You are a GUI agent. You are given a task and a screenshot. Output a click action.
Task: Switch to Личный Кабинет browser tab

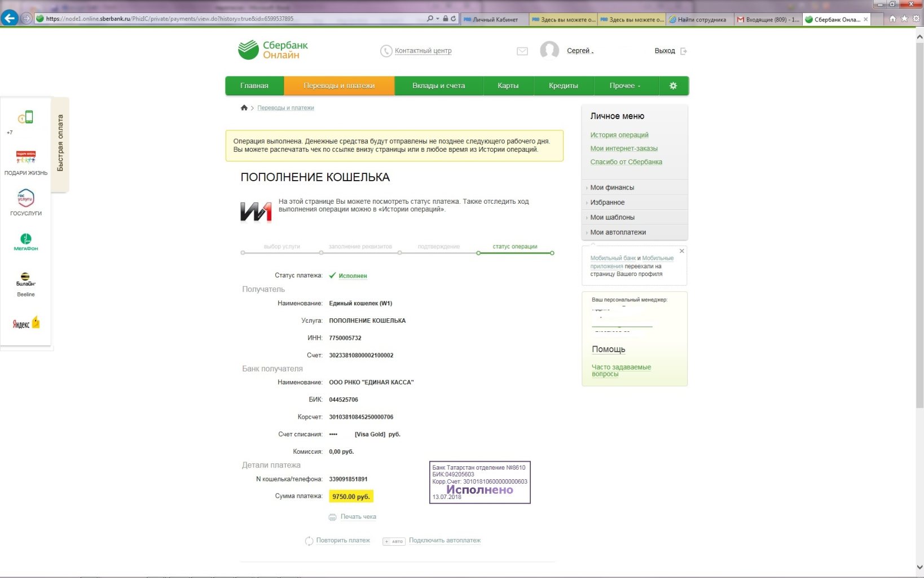tap(495, 19)
